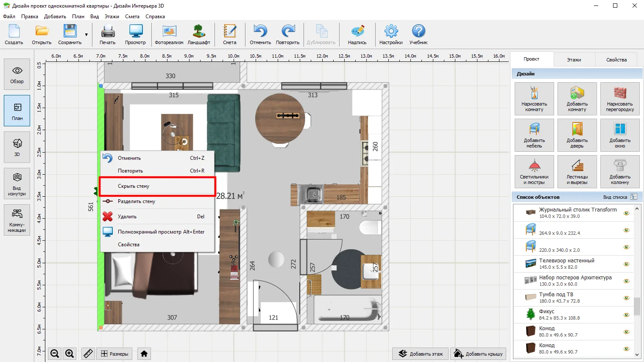This screenshot has width=644, height=362.
Task: Hide the Фикус object via eye icon
Action: click(x=626, y=315)
